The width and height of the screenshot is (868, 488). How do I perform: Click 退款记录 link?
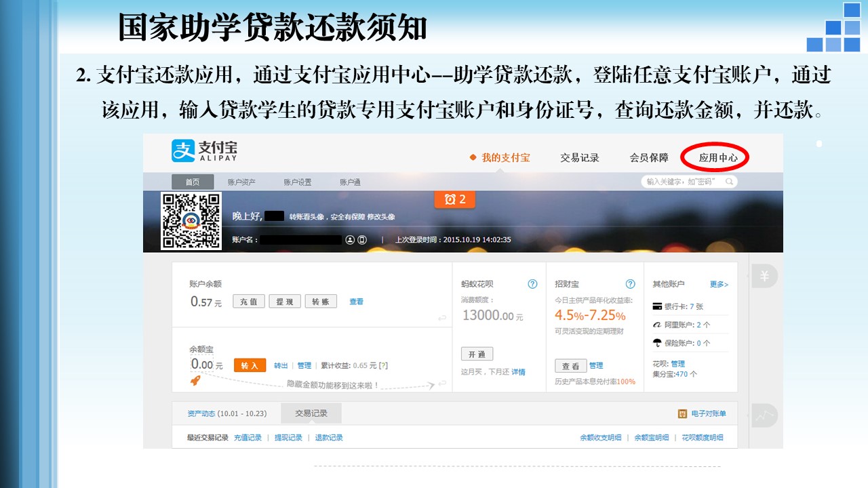[x=329, y=438]
